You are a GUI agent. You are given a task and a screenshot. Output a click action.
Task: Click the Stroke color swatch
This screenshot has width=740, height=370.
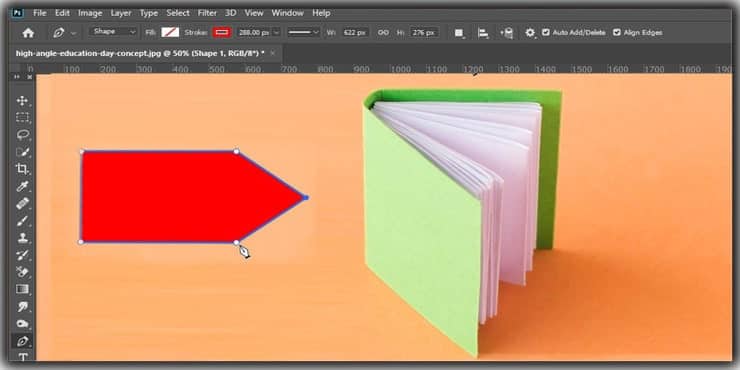[x=221, y=33]
